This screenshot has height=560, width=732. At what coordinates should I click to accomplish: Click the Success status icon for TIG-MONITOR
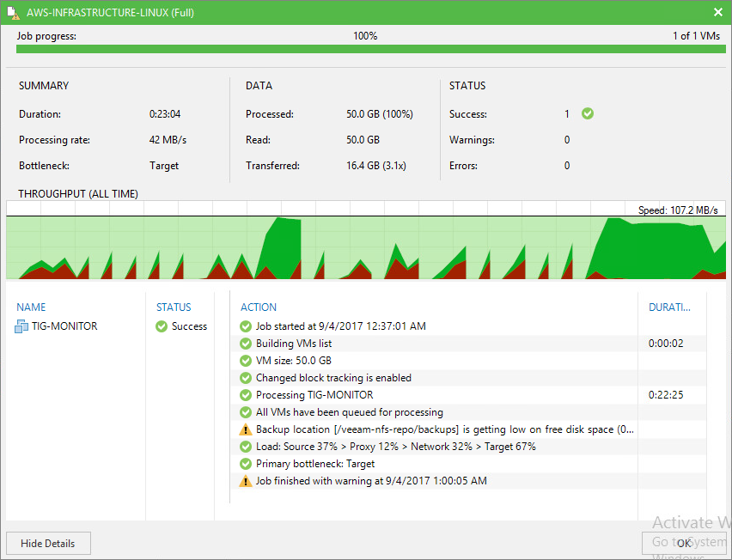point(162,326)
